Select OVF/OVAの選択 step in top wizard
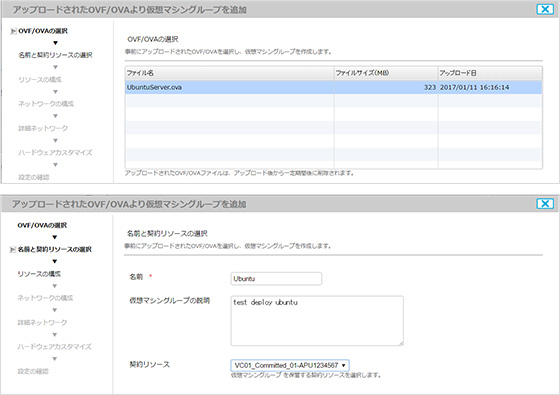 pyautogui.click(x=43, y=31)
